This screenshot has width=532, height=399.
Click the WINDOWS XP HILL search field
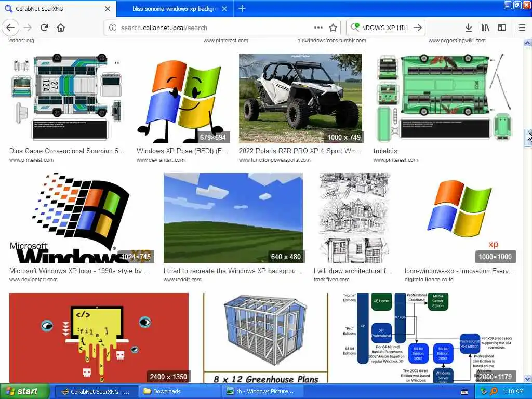click(386, 28)
